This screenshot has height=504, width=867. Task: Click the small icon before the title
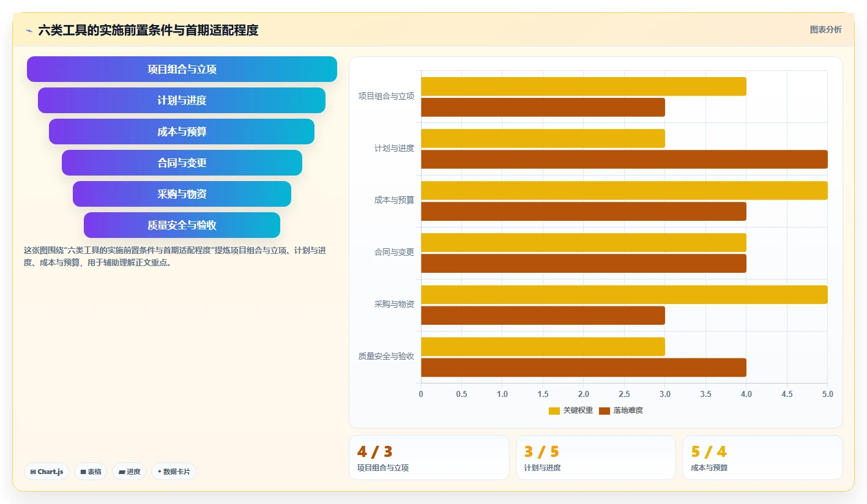click(29, 31)
